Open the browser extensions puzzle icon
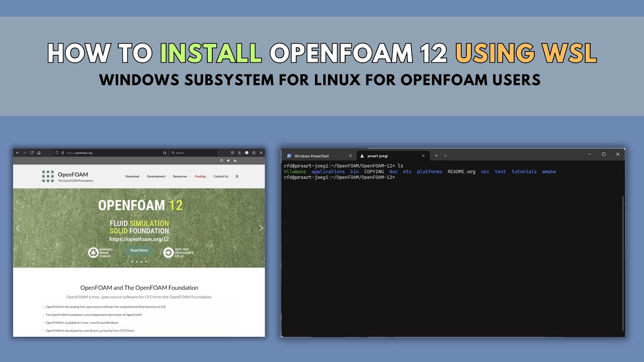The height and width of the screenshot is (362, 644). point(254,152)
